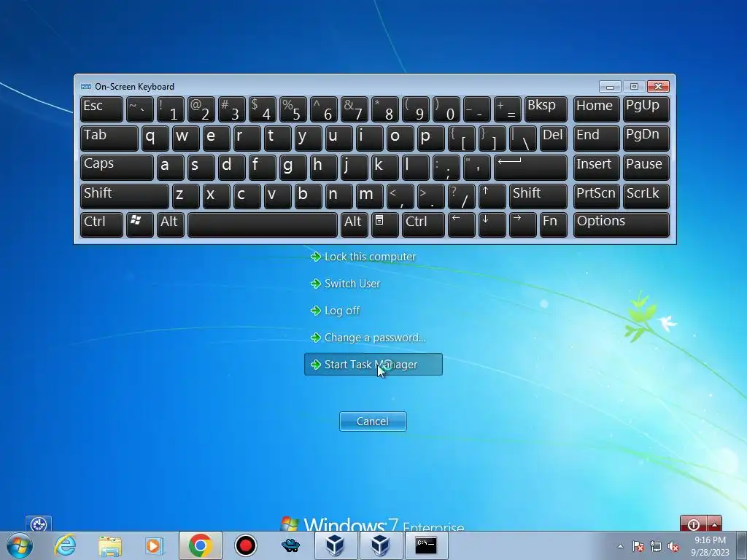Expand the shutdown options arrow
Image resolution: width=747 pixels, height=560 pixels.
(x=715, y=524)
